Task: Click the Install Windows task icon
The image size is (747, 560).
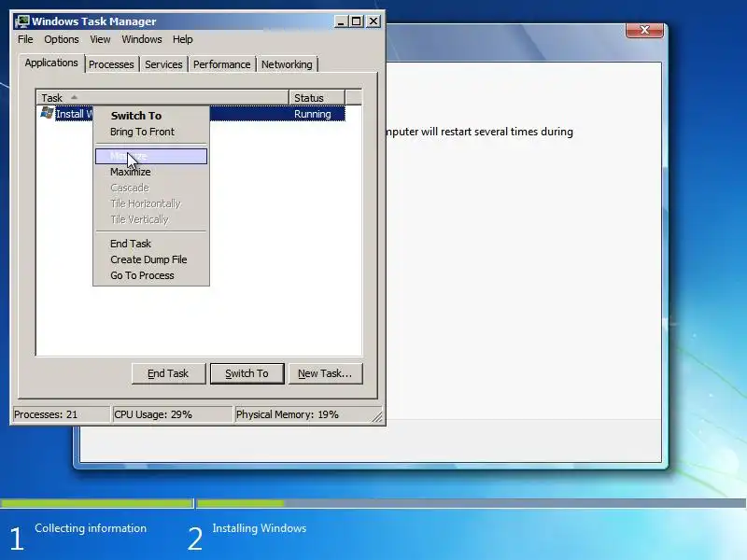Action: [47, 113]
